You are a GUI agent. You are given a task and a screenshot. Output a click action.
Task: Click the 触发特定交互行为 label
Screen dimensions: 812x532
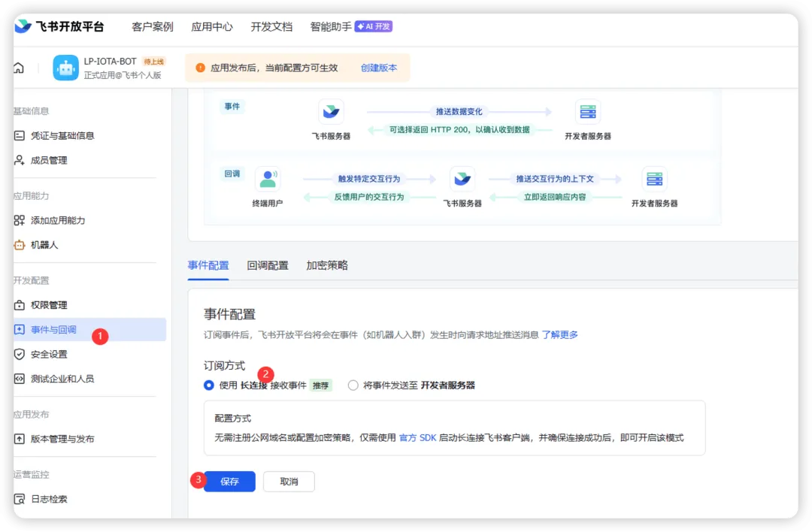click(x=369, y=179)
